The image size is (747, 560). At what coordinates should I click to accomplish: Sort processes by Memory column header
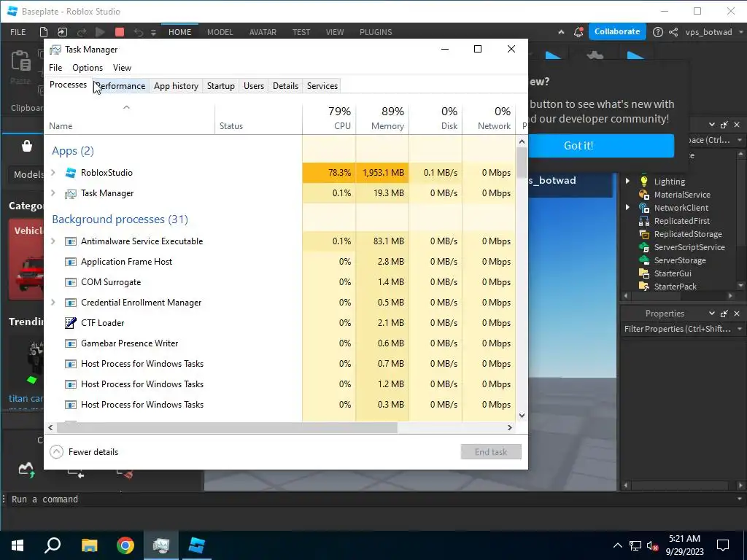(382, 118)
